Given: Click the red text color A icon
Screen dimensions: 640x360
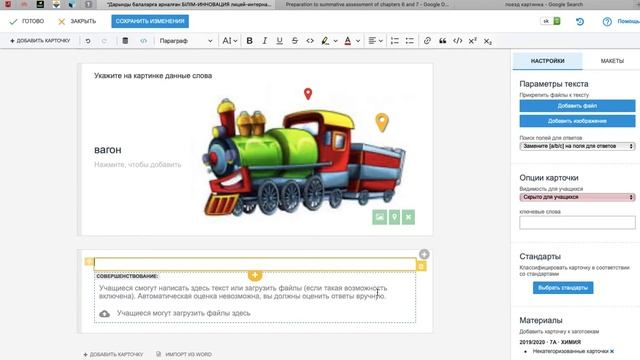Looking at the screenshot, I should (348, 41).
